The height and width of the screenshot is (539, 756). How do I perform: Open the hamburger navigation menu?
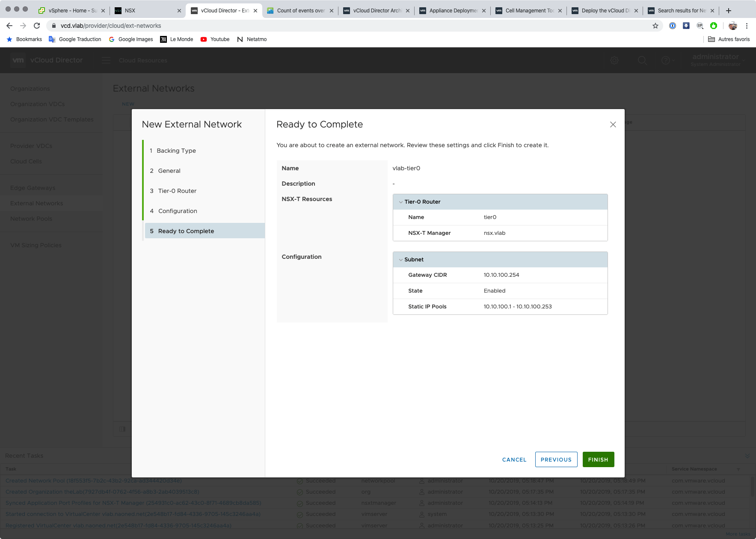106,60
